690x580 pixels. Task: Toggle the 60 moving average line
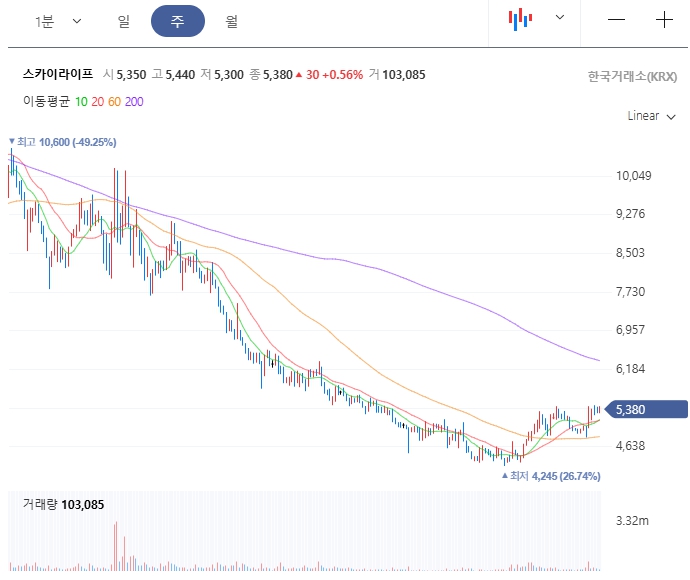tap(114, 102)
